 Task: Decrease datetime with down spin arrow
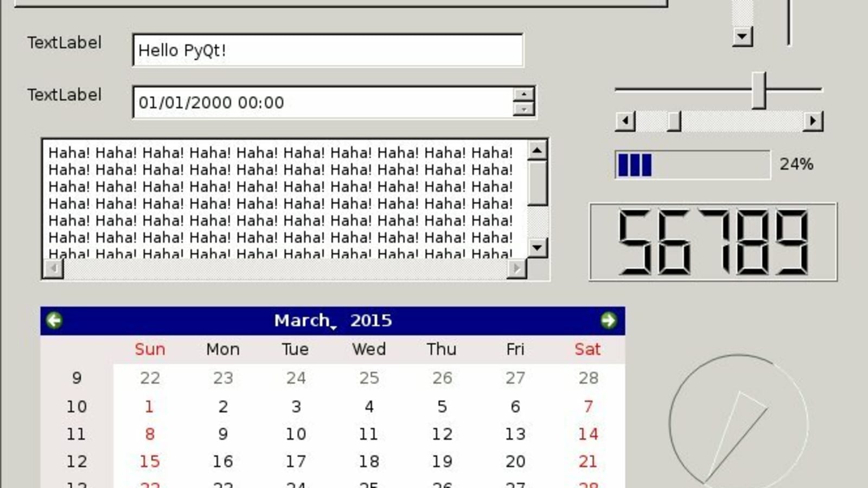click(x=524, y=109)
